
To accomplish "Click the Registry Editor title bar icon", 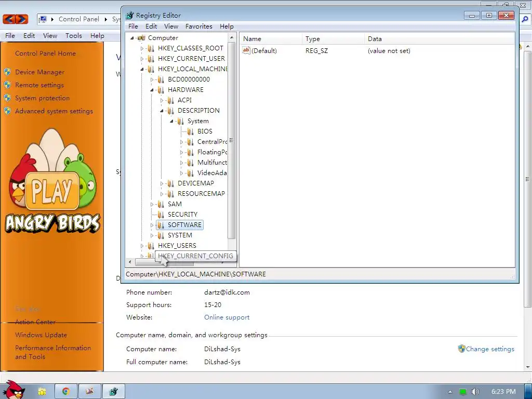I will point(129,15).
